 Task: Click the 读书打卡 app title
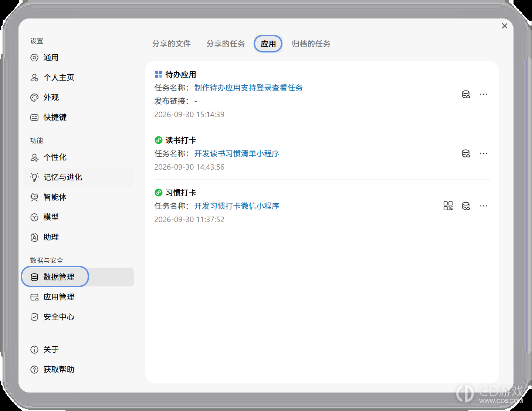pos(181,140)
